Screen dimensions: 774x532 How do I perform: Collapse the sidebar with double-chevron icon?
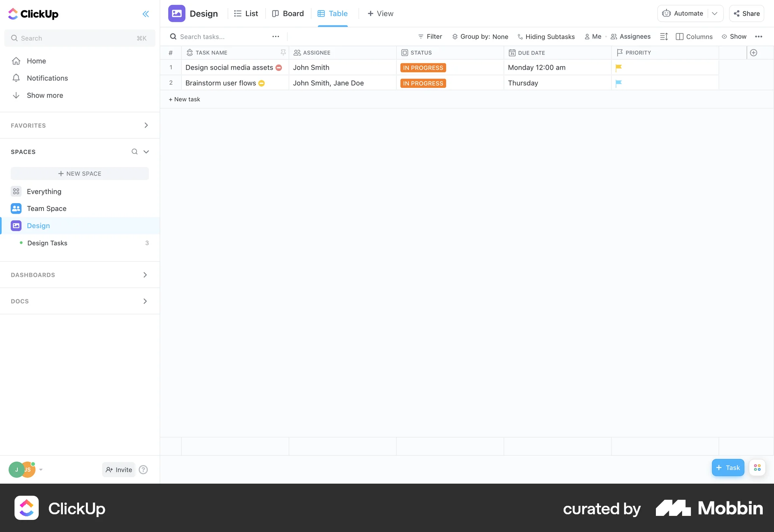[x=146, y=14]
